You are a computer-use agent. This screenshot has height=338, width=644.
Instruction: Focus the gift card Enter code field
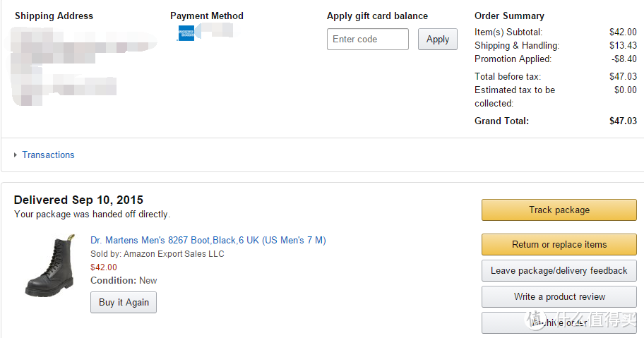pyautogui.click(x=368, y=40)
